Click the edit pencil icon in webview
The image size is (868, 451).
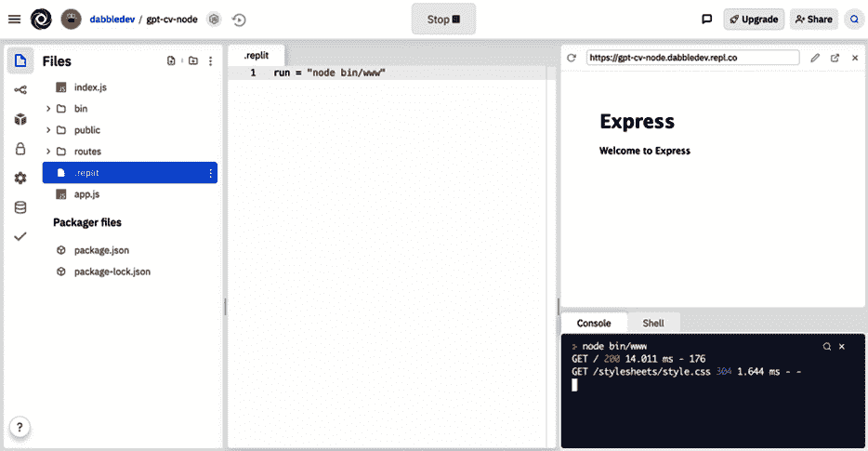815,58
